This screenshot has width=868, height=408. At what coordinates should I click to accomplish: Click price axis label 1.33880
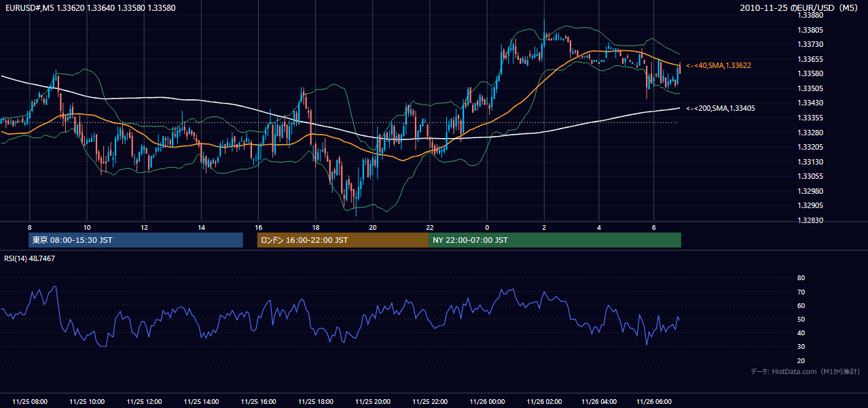coord(811,15)
